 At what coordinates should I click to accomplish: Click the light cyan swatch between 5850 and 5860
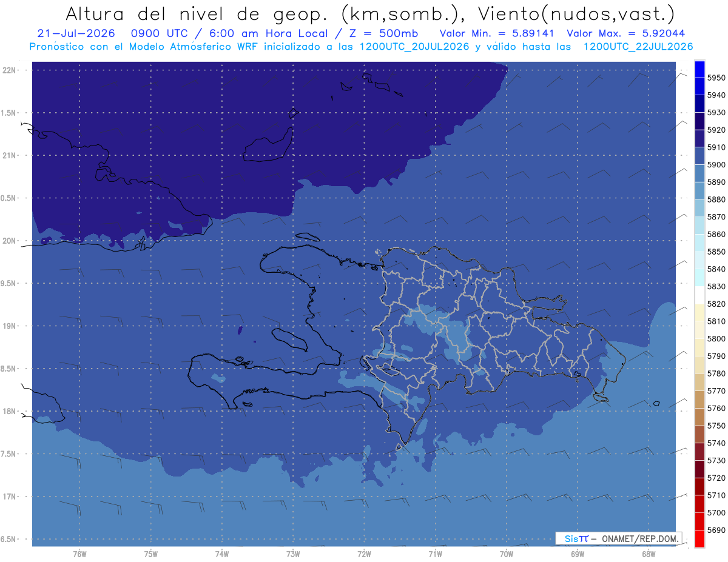point(699,243)
